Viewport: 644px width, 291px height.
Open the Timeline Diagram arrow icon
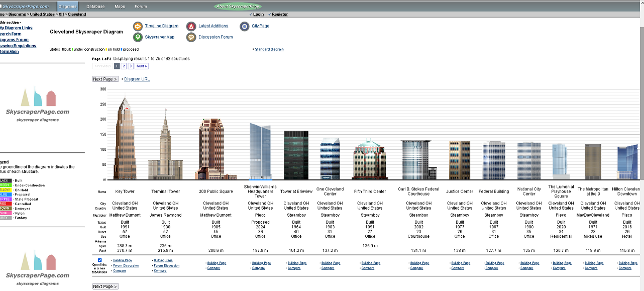(x=138, y=26)
